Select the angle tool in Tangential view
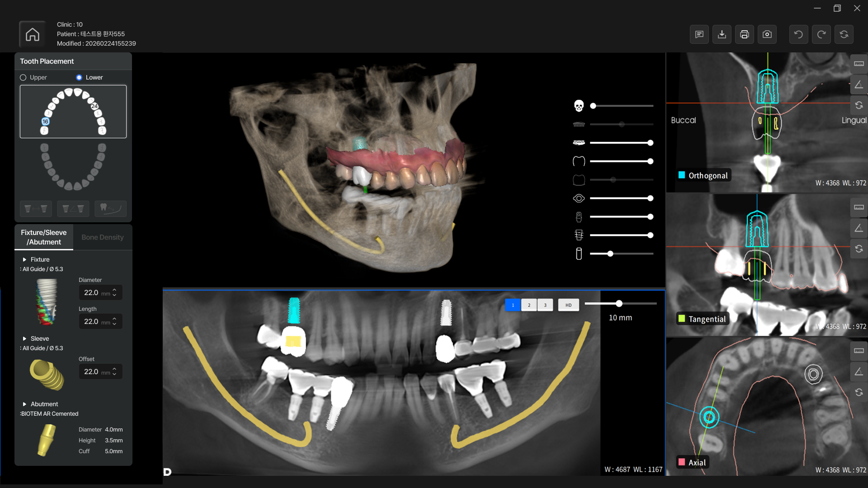The height and width of the screenshot is (488, 868). coord(859,228)
